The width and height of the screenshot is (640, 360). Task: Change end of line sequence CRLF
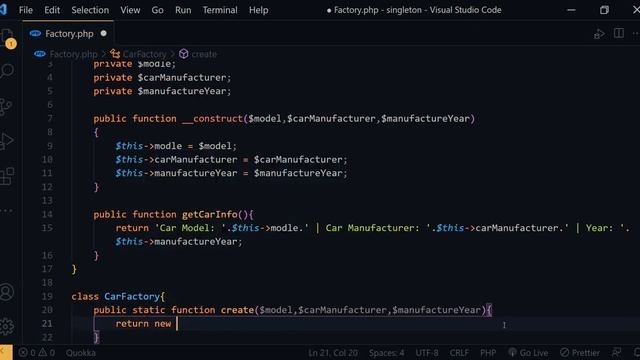[459, 353]
